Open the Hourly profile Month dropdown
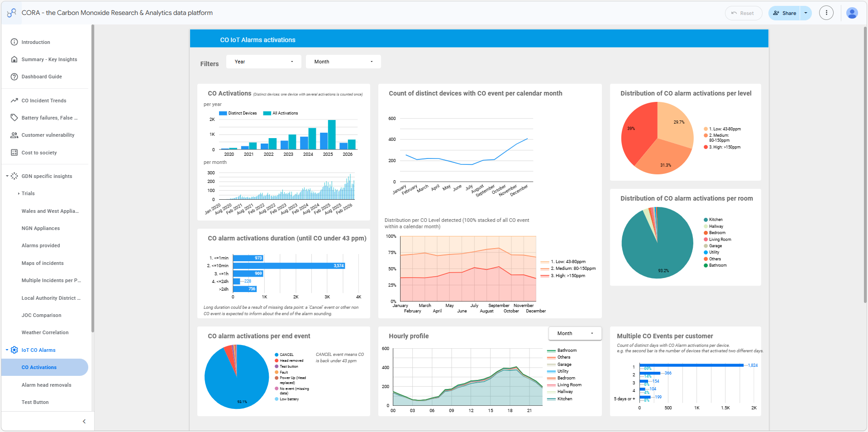Image resolution: width=868 pixels, height=432 pixels. (x=575, y=333)
